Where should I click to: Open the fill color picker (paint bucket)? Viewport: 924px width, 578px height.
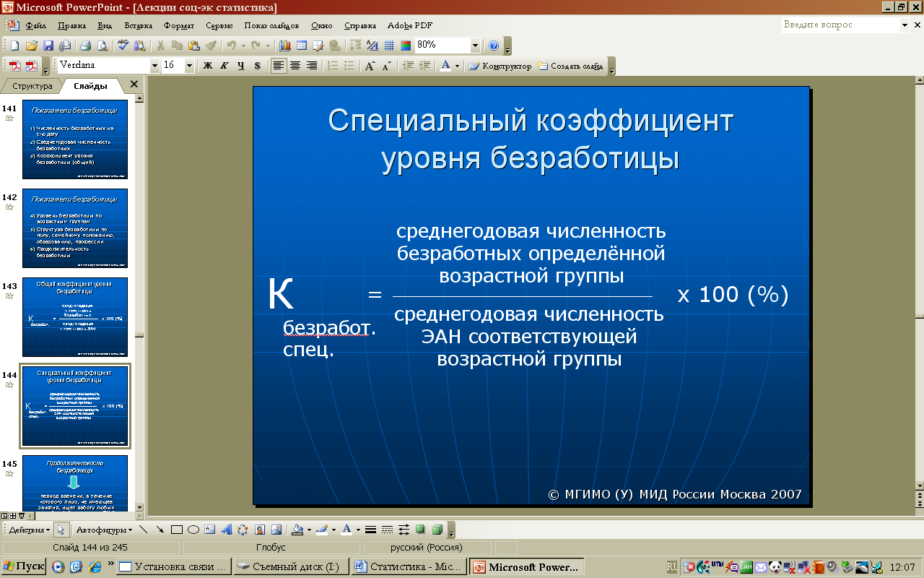tap(297, 530)
